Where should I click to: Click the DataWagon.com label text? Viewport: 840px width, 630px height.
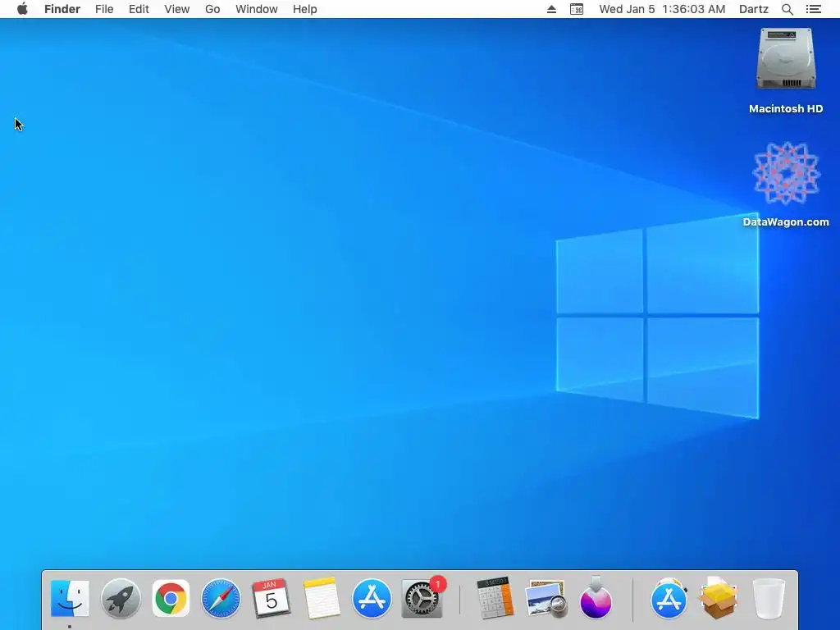click(x=786, y=221)
